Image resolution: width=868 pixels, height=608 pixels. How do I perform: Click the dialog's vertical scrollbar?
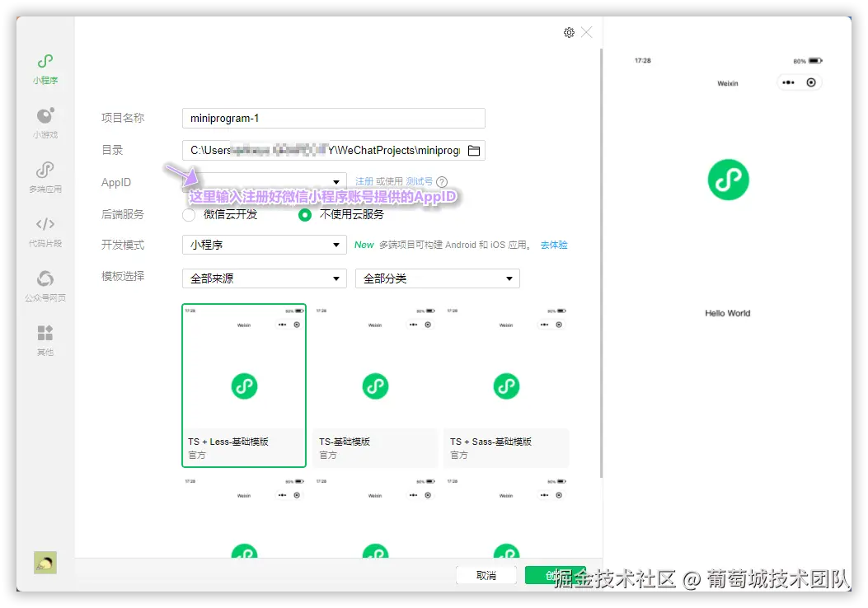(601, 263)
